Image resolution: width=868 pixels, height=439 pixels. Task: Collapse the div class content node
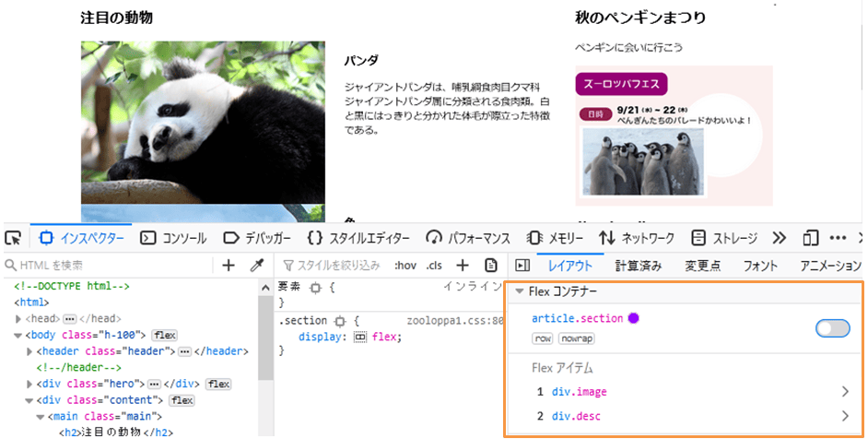(x=29, y=400)
